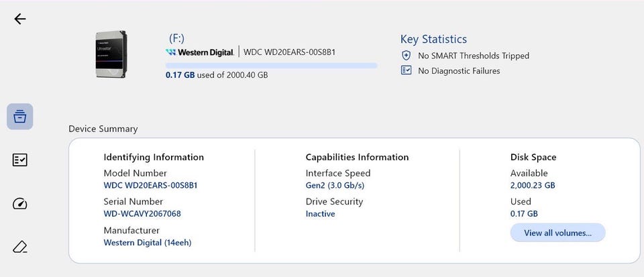
Task: Click the SMART shield status icon
Action: point(406,56)
